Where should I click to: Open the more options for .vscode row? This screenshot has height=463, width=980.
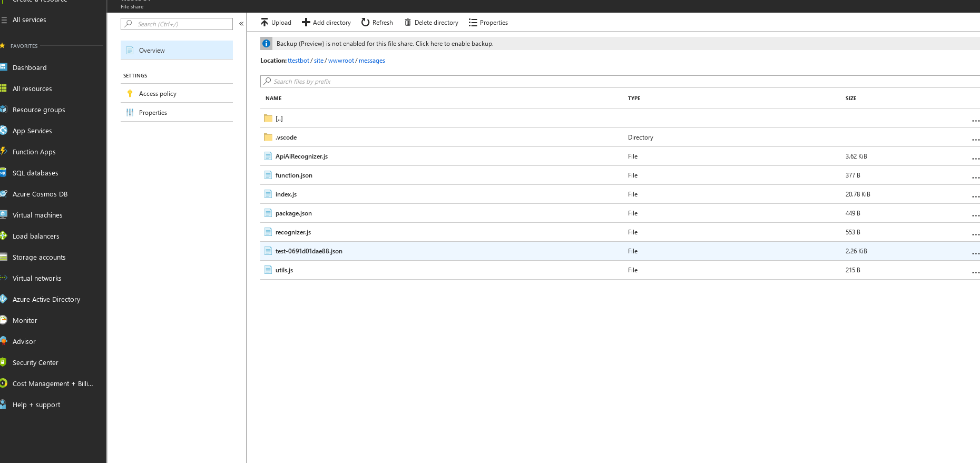[975, 140]
